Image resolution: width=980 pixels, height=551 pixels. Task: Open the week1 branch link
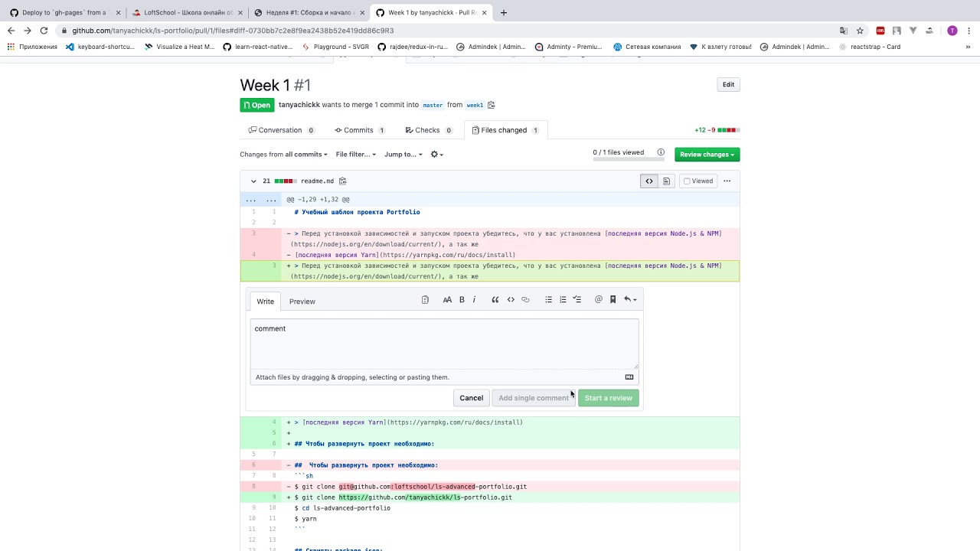point(475,105)
